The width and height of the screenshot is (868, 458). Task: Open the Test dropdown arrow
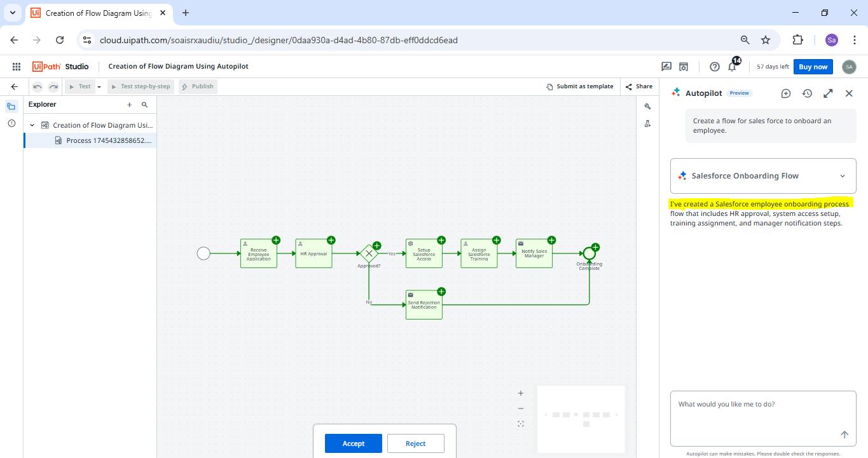pyautogui.click(x=100, y=86)
